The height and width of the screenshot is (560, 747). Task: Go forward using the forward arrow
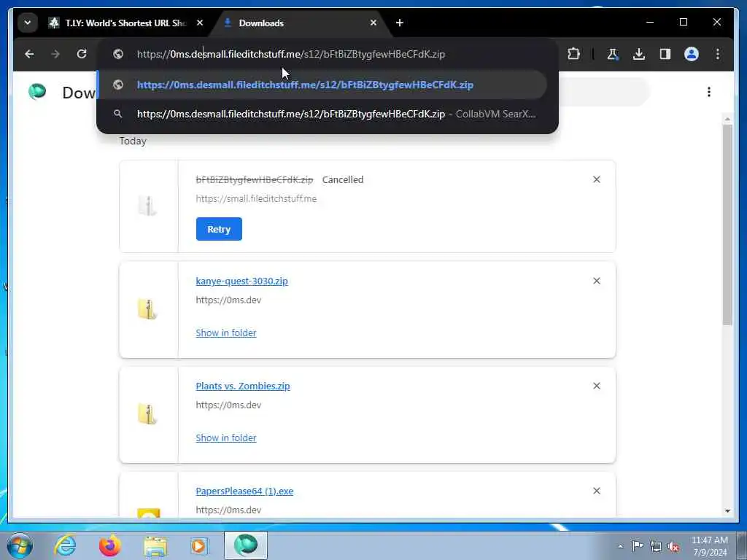[x=55, y=54]
